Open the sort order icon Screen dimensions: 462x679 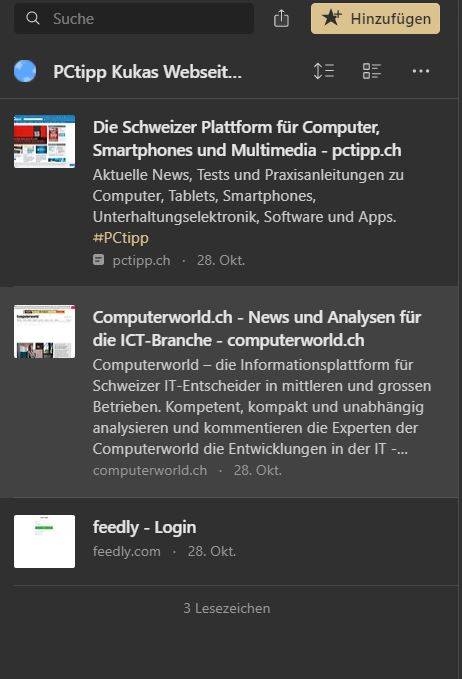pos(324,71)
